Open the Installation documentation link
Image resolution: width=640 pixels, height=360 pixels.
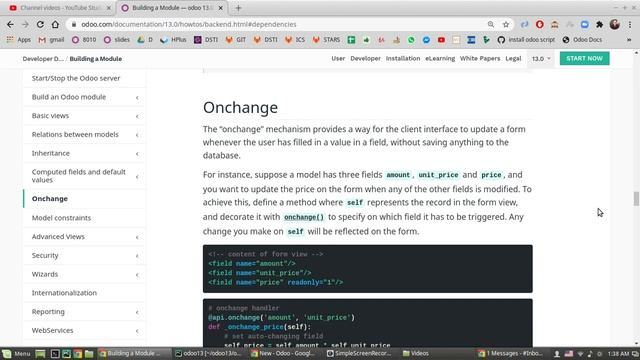pyautogui.click(x=403, y=58)
